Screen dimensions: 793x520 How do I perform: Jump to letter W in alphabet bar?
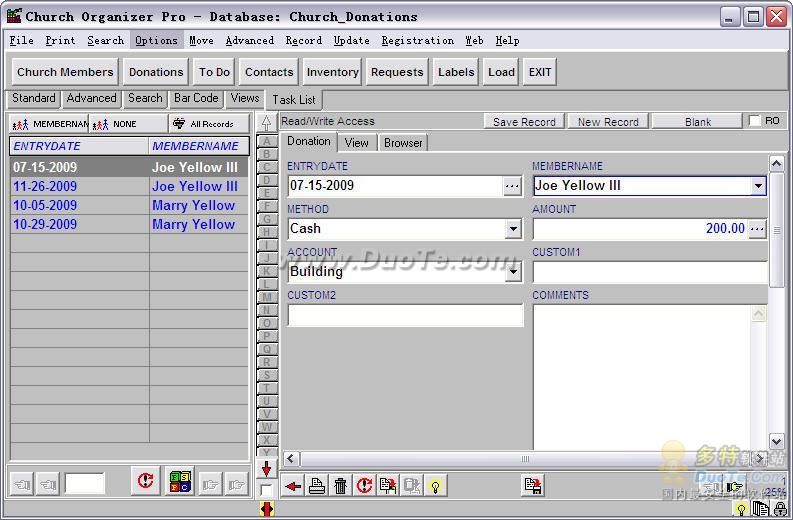coord(267,427)
